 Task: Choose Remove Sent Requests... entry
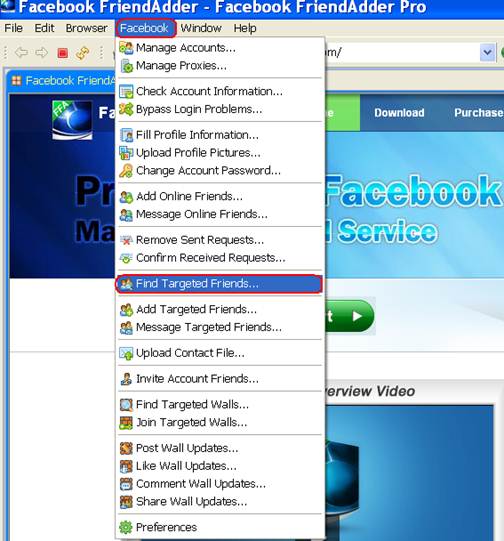(x=220, y=240)
